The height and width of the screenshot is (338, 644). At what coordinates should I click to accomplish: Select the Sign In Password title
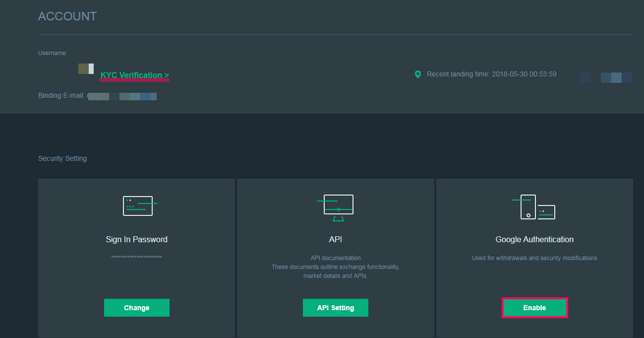click(x=136, y=239)
